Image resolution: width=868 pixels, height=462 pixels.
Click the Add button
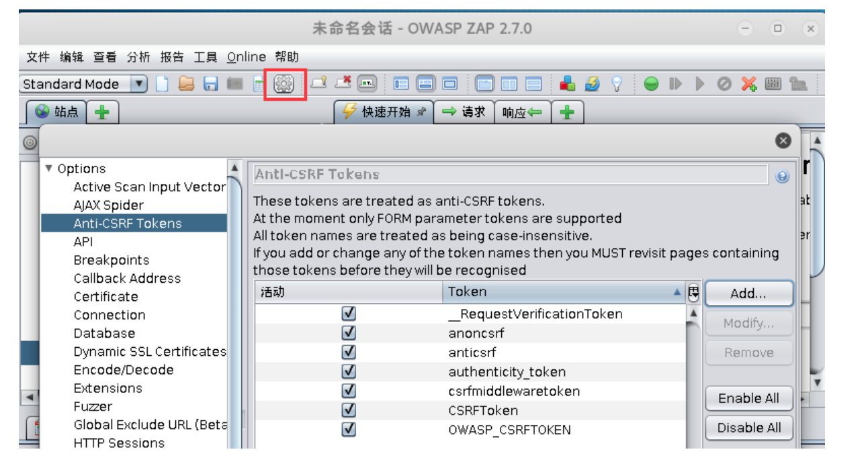tap(748, 293)
